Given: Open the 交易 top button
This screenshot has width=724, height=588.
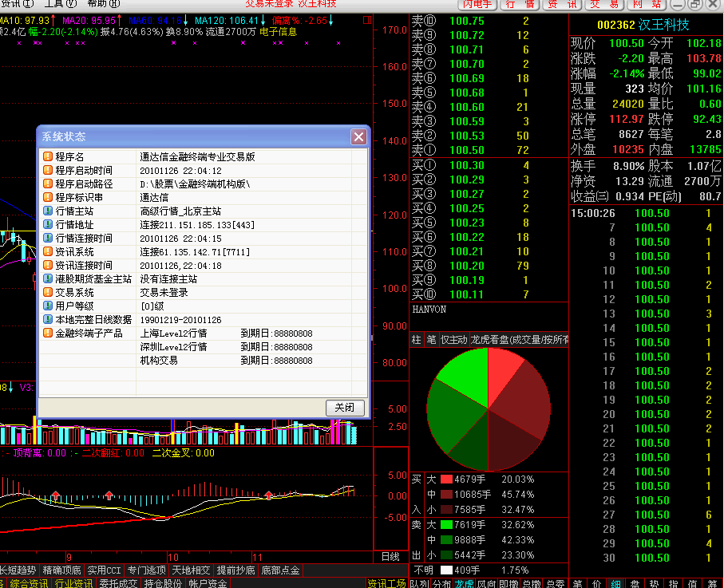Looking at the screenshot, I should click(604, 4).
